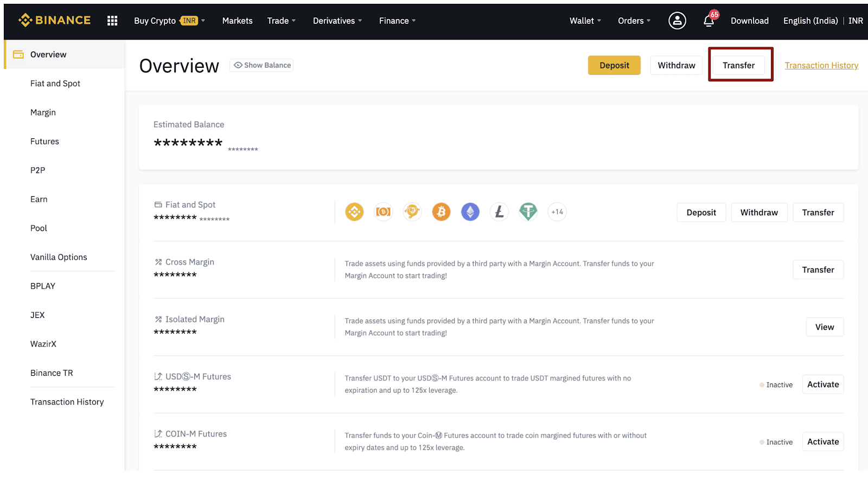Activate the COIN-M Futures account
The height and width of the screenshot is (481, 868).
(x=823, y=442)
